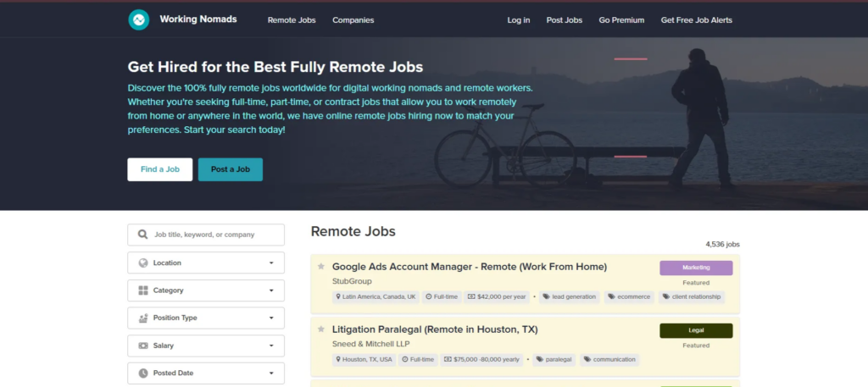Click the Position Type filter icon
Screen dimensions: 868x387
point(143,318)
